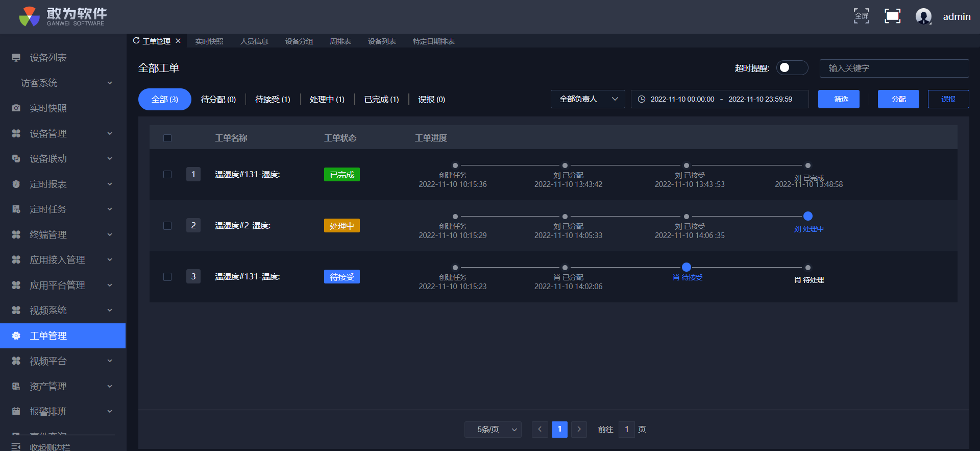Click the 收起侧边栏 collapse icon
980x451 pixels.
(x=16, y=446)
